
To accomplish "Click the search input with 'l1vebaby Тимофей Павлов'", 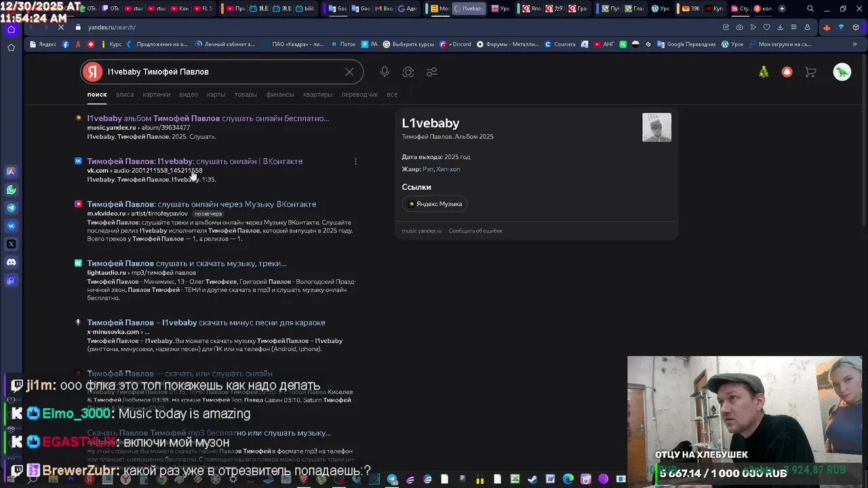I will tap(221, 72).
